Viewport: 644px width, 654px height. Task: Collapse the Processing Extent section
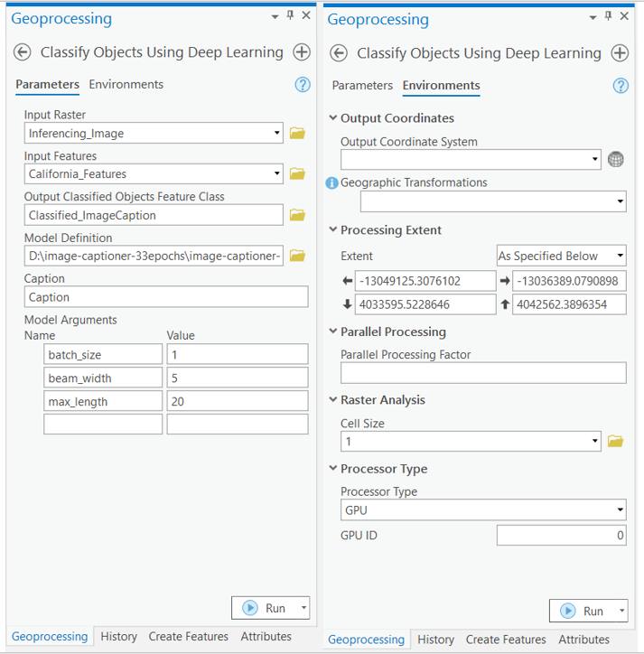pos(333,230)
